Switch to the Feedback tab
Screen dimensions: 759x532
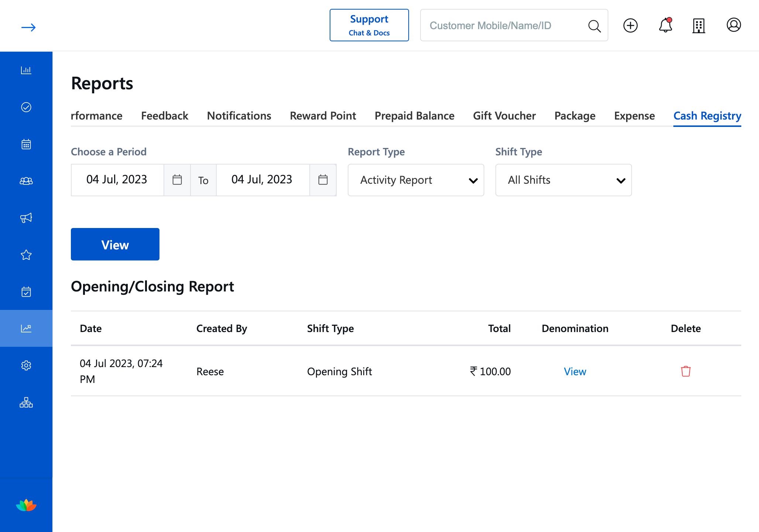tap(165, 116)
